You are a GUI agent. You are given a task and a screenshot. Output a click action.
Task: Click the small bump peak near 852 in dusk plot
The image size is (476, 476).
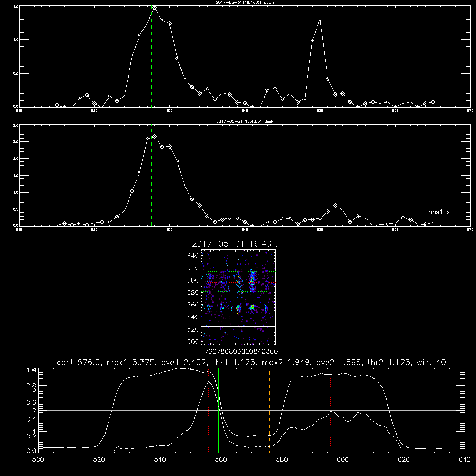tap(335, 206)
